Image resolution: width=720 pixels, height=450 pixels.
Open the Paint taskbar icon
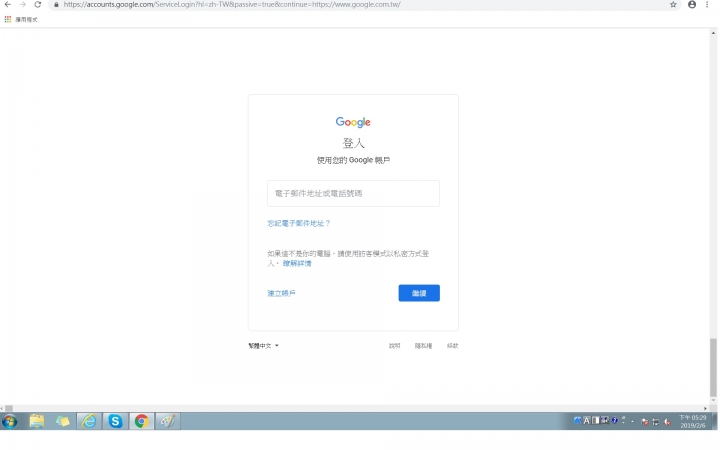(x=168, y=421)
